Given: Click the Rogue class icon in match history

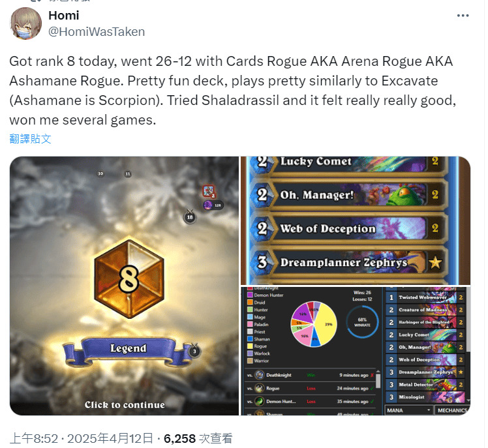Looking at the screenshot, I should 259,388.
